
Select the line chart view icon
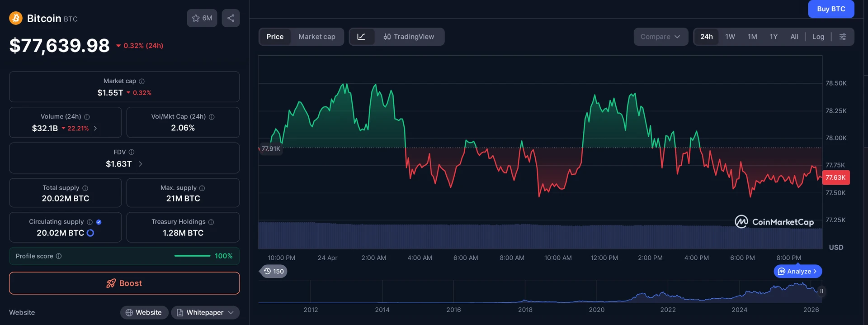click(361, 37)
